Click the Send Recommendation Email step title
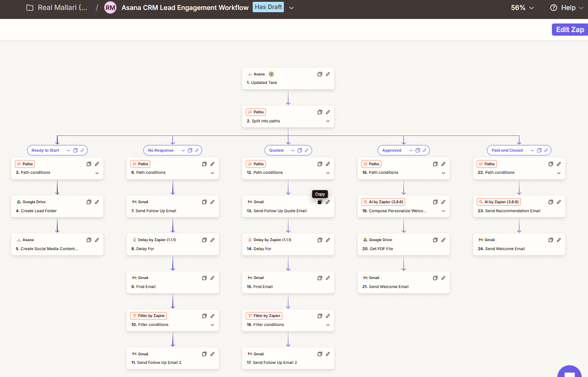588x377 pixels. (509, 211)
